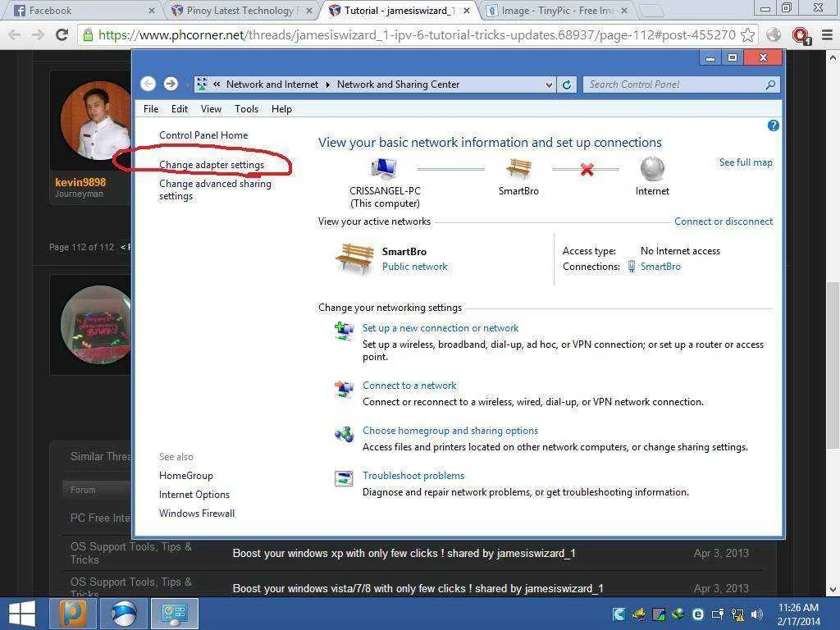Open the View menu
840x630 pixels.
[211, 109]
